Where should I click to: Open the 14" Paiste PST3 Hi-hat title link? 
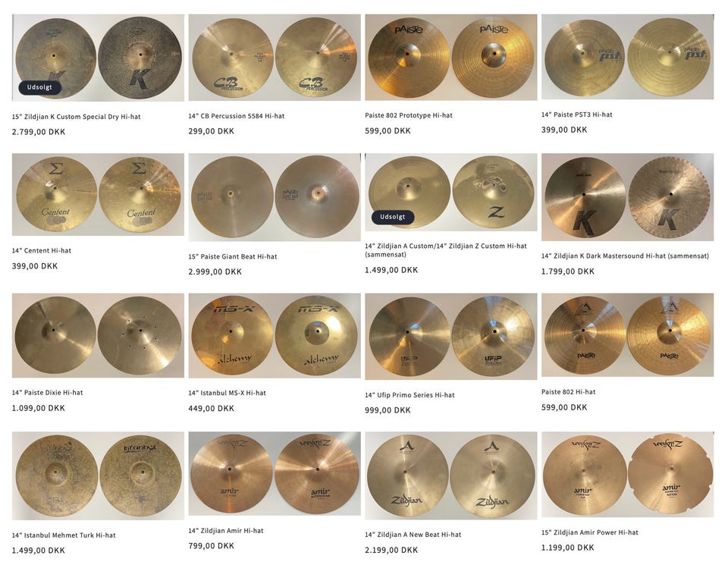pyautogui.click(x=576, y=115)
